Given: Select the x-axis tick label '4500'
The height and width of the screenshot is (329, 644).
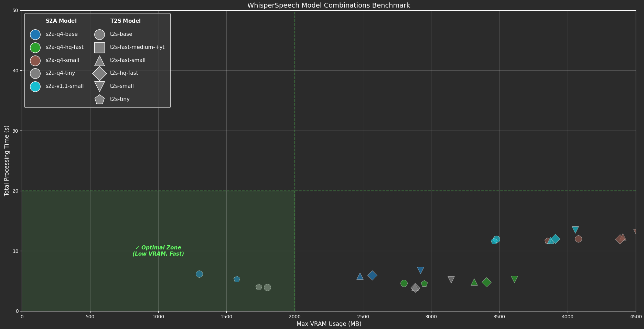Looking at the screenshot, I should point(636,317).
